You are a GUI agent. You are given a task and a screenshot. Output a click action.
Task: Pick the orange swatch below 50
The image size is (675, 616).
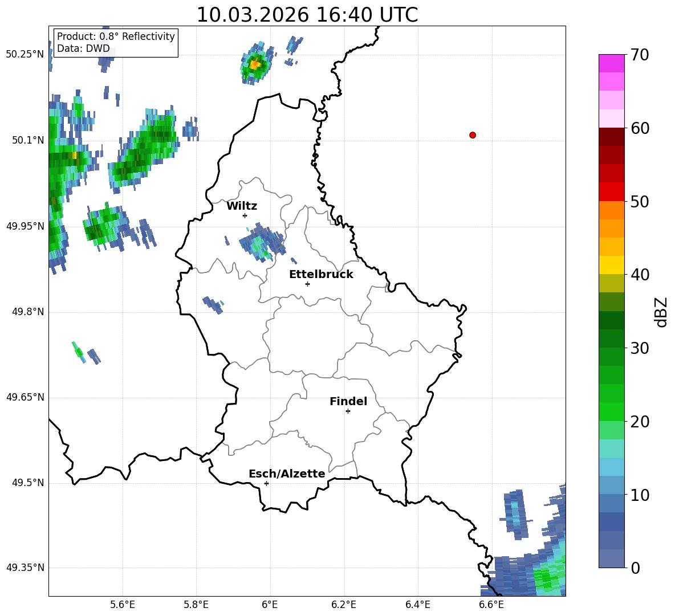[611, 210]
